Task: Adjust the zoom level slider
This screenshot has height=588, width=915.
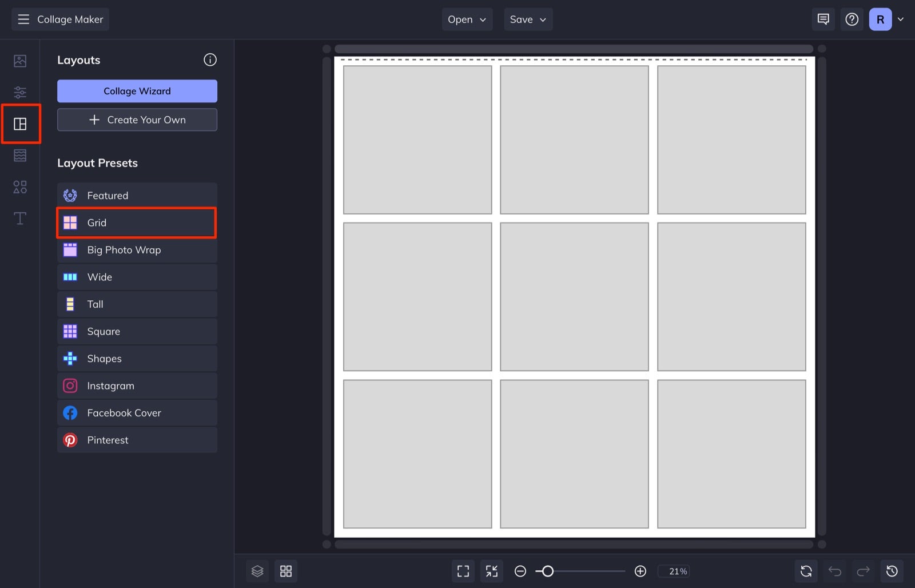Action: (x=547, y=571)
